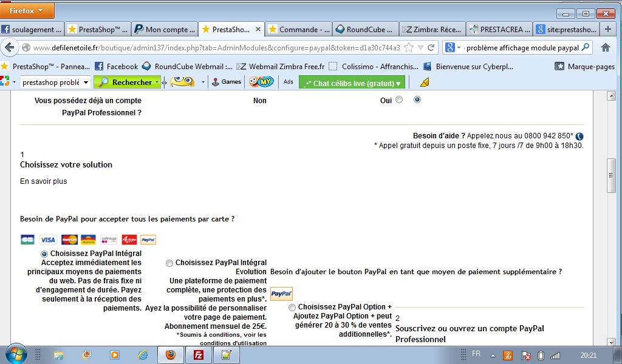Go to the Firefox home page icon
The image size is (622, 364).
(x=606, y=47)
